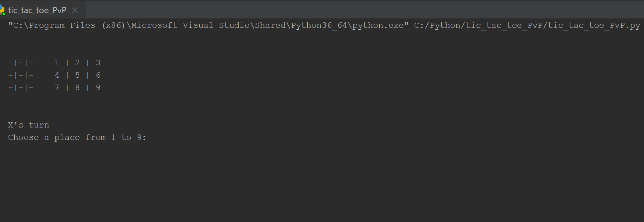The image size is (644, 222).
Task: Click number 3 in the board legend
Action: tap(98, 63)
